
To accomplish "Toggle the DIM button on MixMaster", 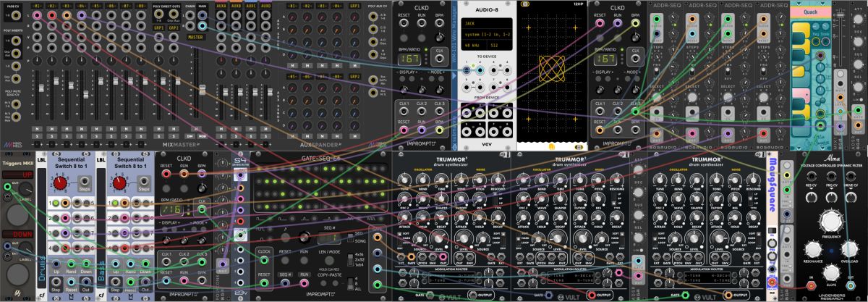I will 190,135.
